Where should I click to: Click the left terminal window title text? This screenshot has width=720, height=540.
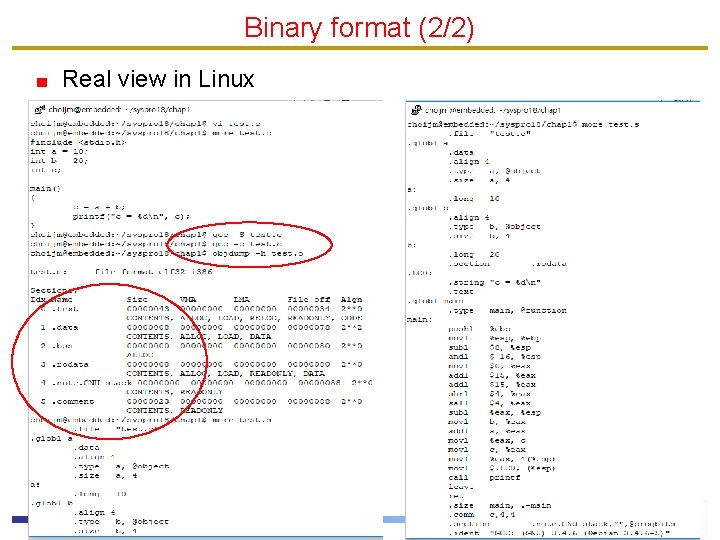(x=119, y=110)
